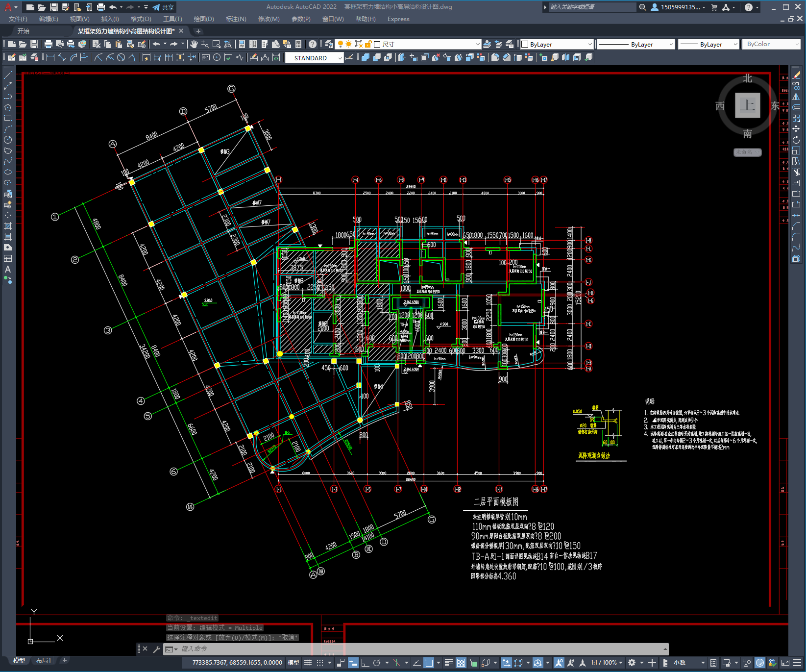Add a new drawing tab with plus button
The image size is (806, 672).
coord(198,31)
